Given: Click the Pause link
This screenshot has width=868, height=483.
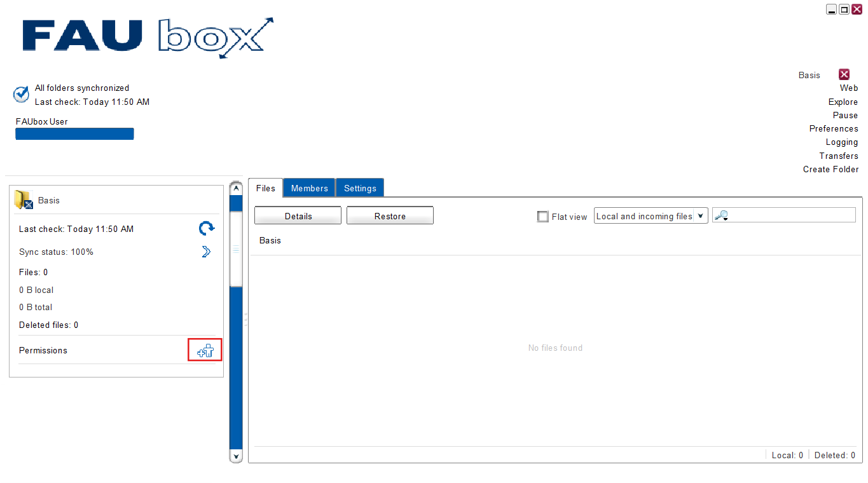Looking at the screenshot, I should (846, 115).
